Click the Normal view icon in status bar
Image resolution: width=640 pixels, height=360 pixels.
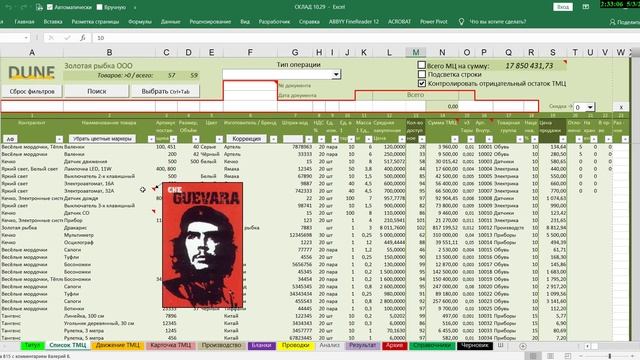[533, 356]
